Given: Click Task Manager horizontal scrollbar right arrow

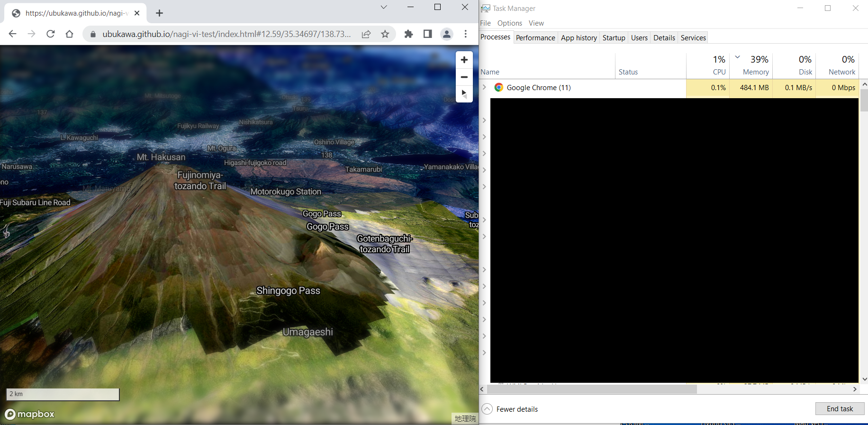Looking at the screenshot, I should (855, 389).
